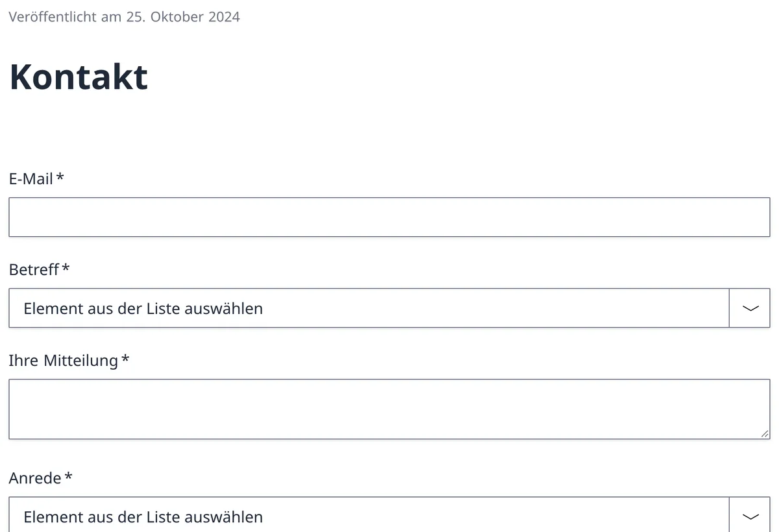The height and width of the screenshot is (532, 779).
Task: Click the chevron arrow of Betreff dropdown
Action: [x=750, y=308]
